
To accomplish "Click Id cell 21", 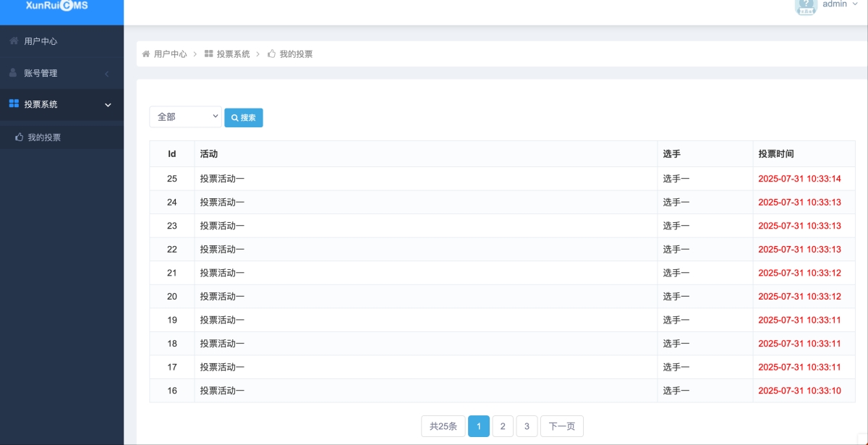I will click(x=172, y=273).
